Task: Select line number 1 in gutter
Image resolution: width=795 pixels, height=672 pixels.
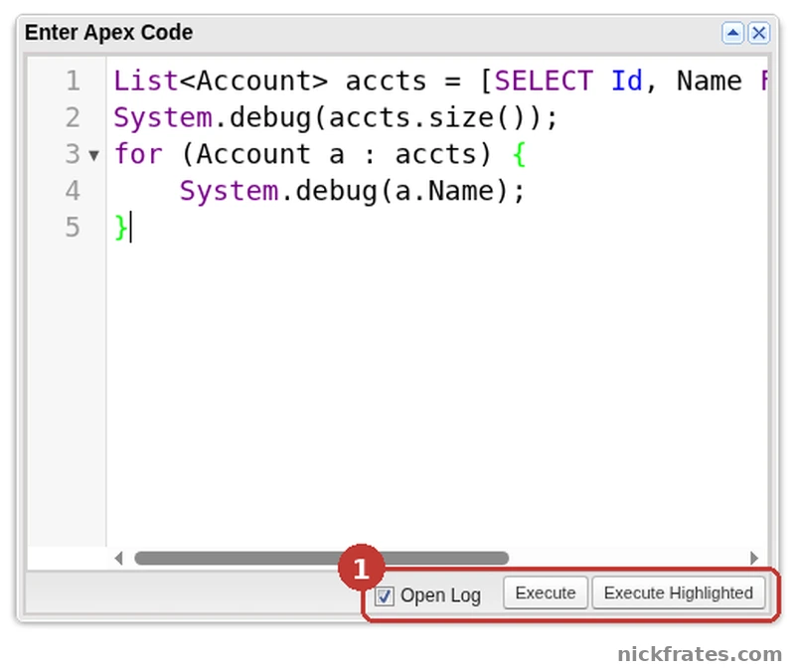Action: coord(74,82)
